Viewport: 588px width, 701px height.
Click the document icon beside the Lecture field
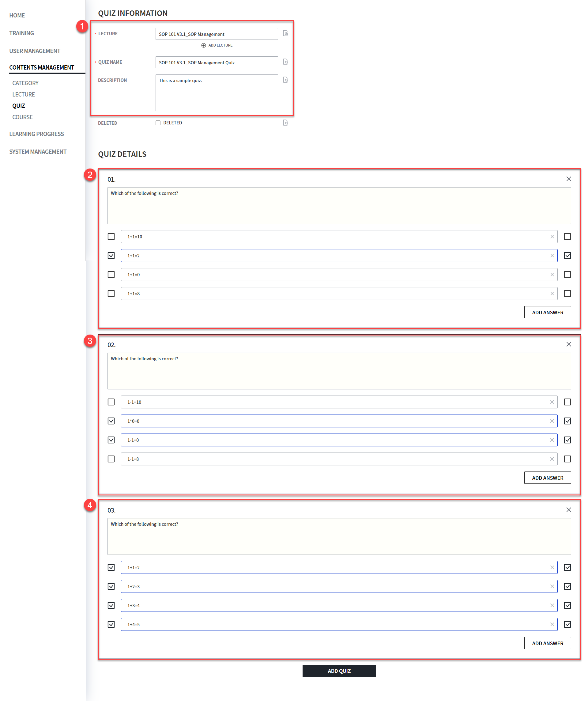[285, 33]
